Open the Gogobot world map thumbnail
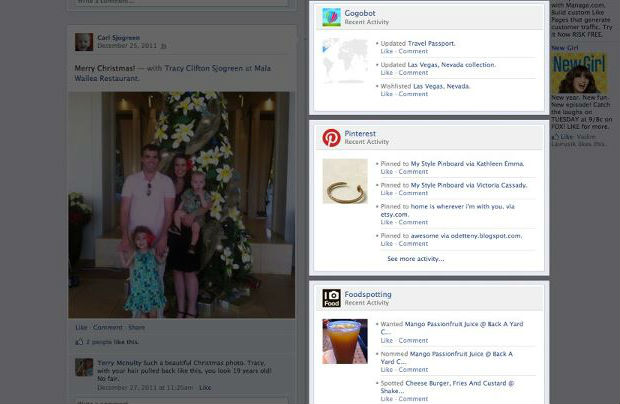This screenshot has width=620, height=404. [344, 60]
